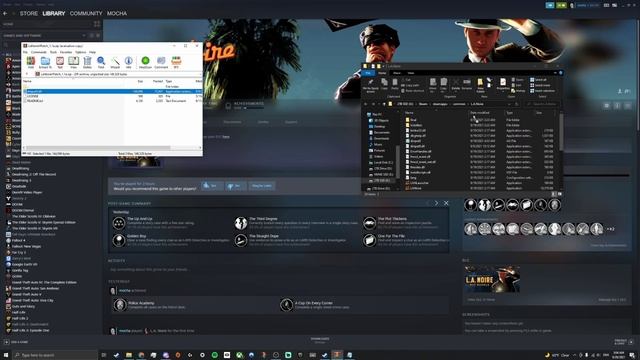
Task: Select Fallout 4 in Steam game list
Action: click(18, 240)
